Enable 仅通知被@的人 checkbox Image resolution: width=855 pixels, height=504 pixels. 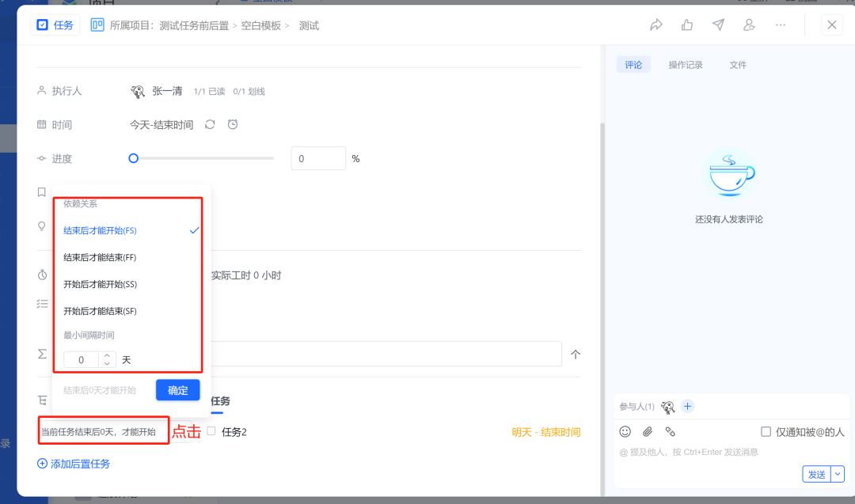(x=766, y=431)
